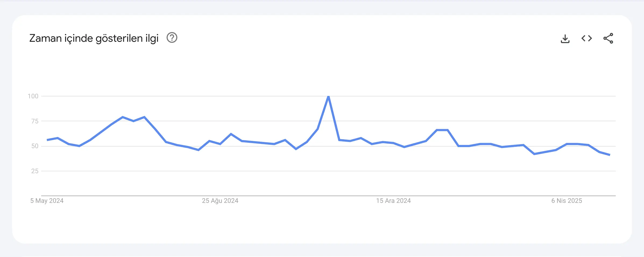This screenshot has height=257, width=644.
Task: Click the angle brackets embed icon
Action: coord(587,39)
